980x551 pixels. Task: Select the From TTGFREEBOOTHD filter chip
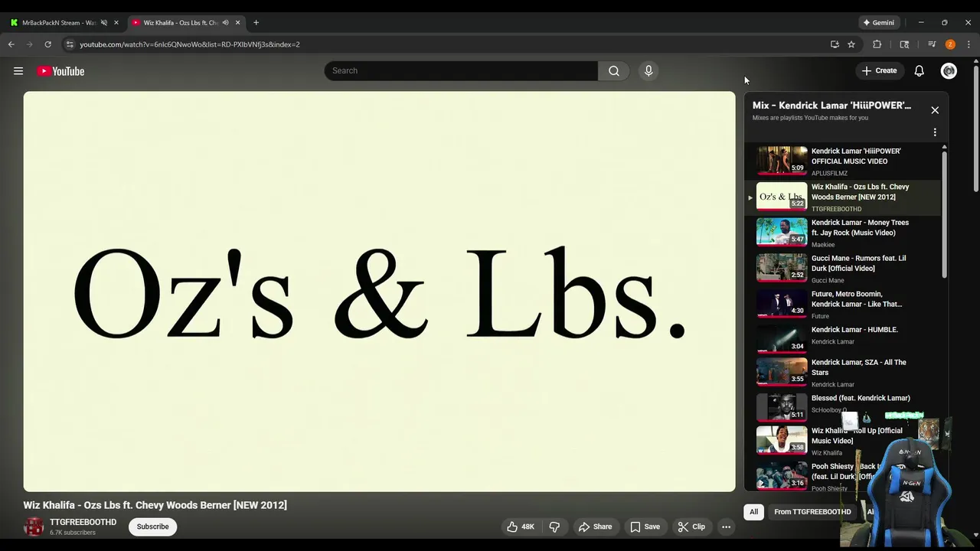tap(812, 512)
